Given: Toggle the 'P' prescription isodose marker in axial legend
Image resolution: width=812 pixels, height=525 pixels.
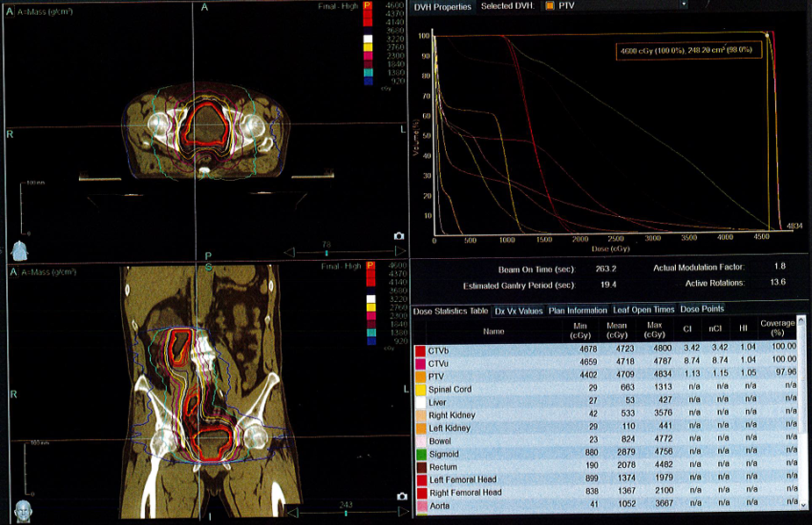Looking at the screenshot, I should [370, 6].
